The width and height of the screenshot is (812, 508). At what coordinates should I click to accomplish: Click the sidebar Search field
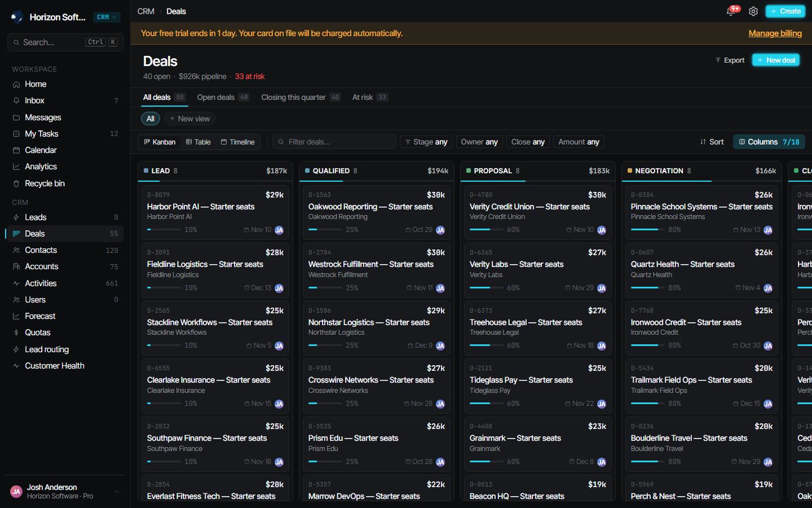(x=65, y=42)
